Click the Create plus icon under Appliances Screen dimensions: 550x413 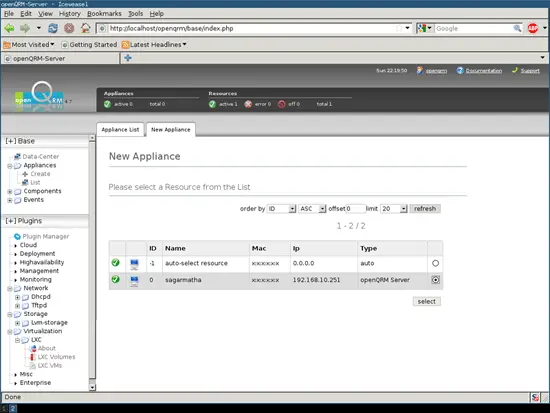[x=25, y=174]
